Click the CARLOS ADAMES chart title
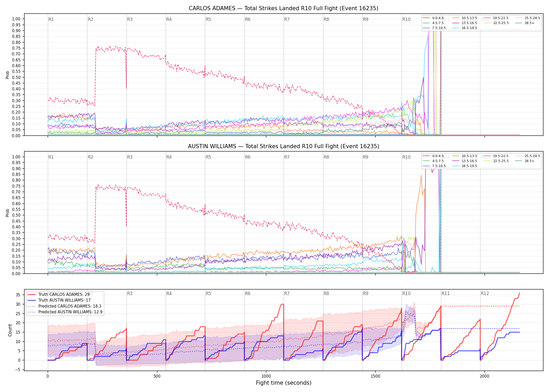The width and height of the screenshot is (549, 392). click(x=283, y=8)
